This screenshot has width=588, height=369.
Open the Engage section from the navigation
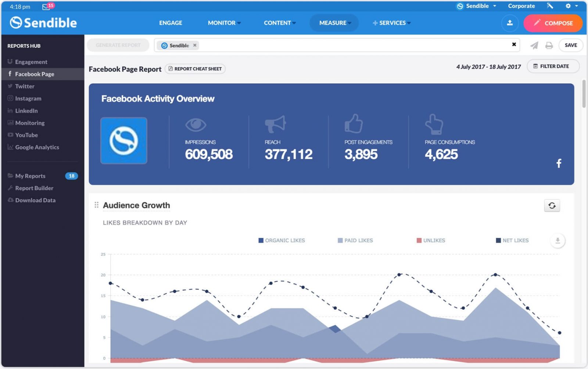point(170,23)
